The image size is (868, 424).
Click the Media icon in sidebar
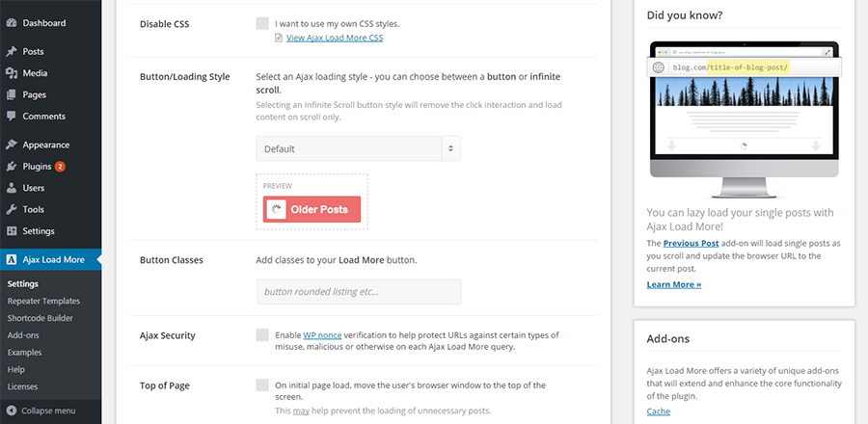coord(11,73)
